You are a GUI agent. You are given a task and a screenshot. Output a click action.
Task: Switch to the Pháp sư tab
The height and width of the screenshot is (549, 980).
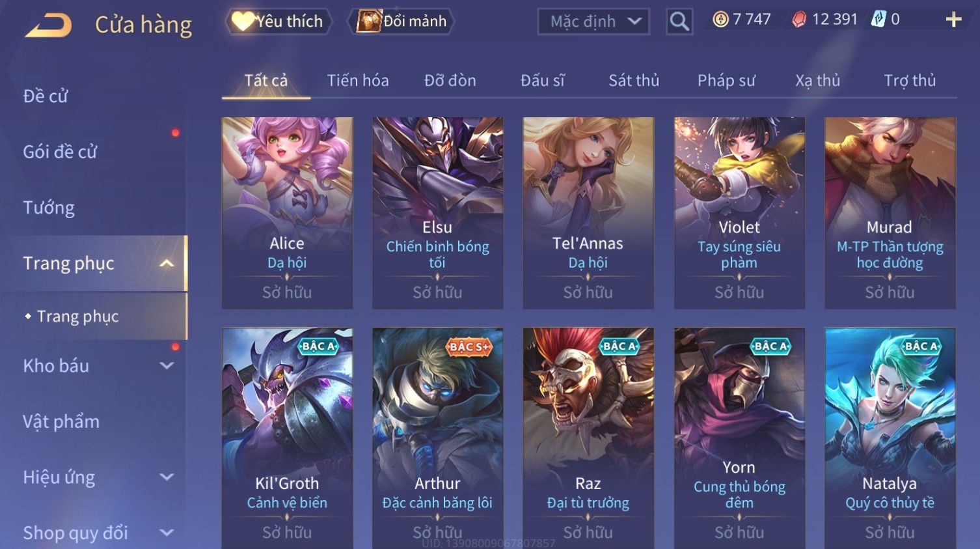(726, 80)
